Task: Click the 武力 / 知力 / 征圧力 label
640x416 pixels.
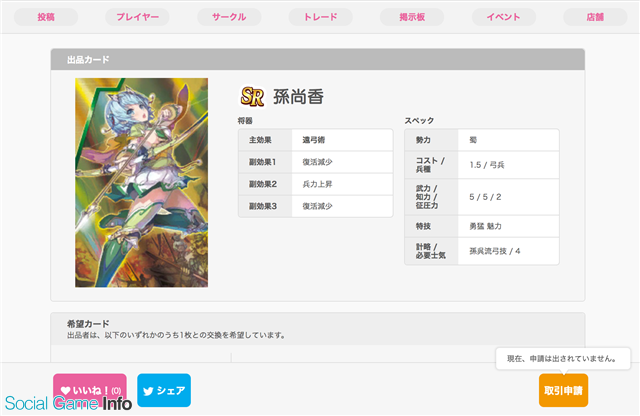Action: (427, 197)
